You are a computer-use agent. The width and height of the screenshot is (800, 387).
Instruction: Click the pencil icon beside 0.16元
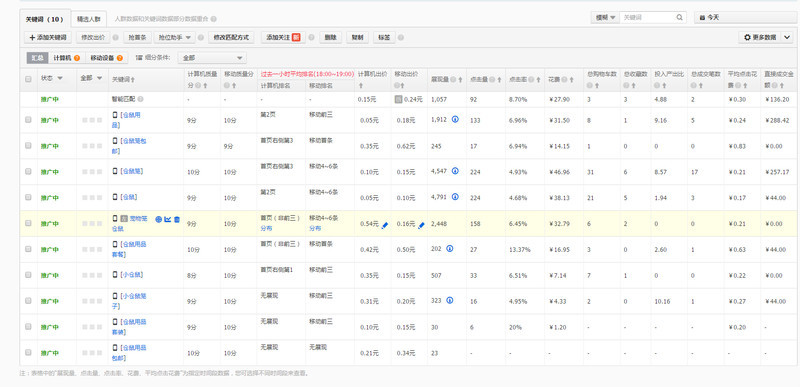pos(421,225)
